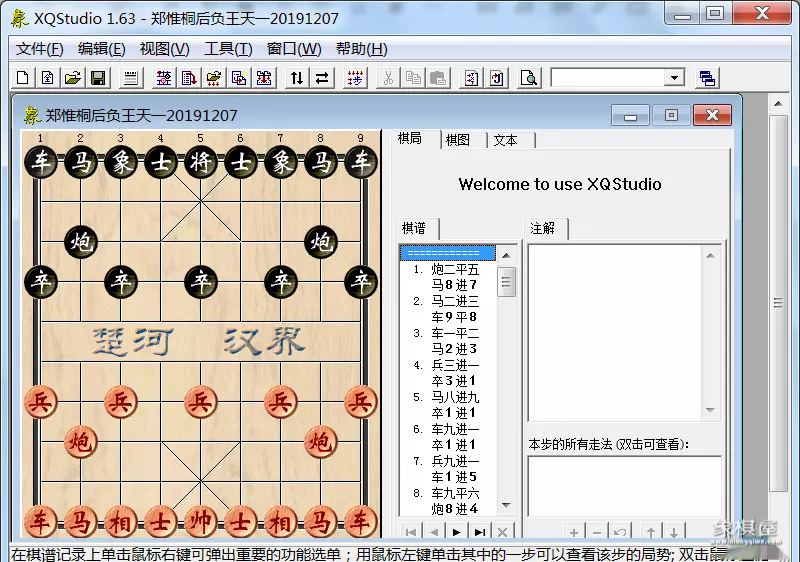Click the red 帅 king piece
800x562 pixels.
coord(200,521)
